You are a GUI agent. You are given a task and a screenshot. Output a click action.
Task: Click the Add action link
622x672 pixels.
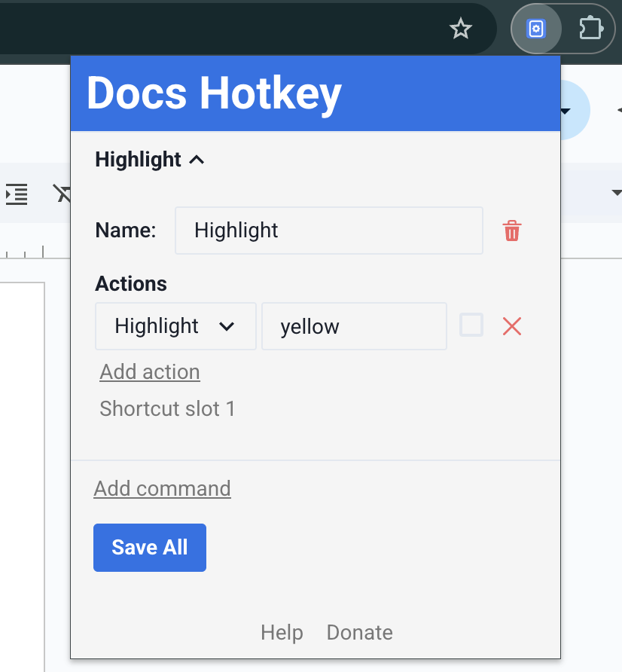click(150, 372)
